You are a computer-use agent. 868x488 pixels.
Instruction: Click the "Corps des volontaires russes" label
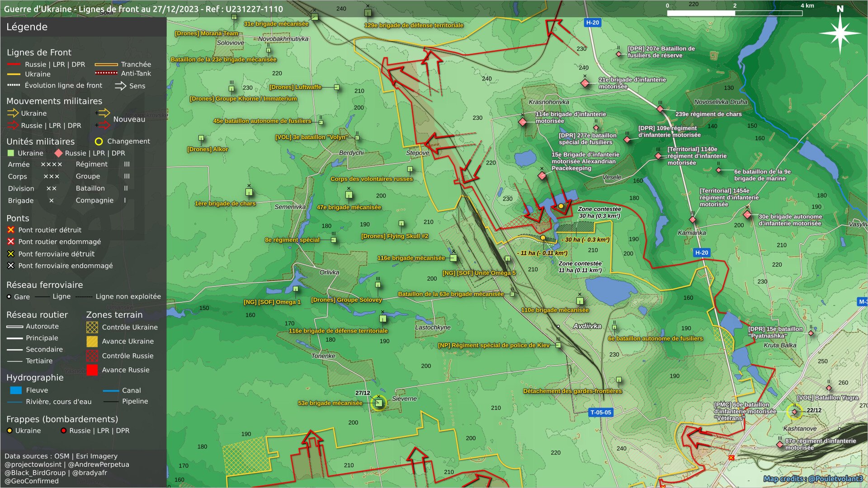372,179
